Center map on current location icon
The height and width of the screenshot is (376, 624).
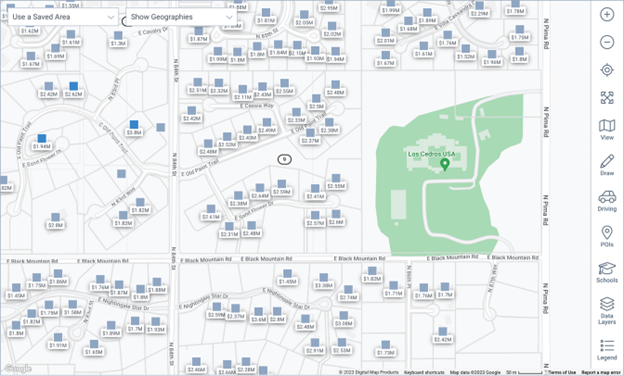tap(606, 70)
